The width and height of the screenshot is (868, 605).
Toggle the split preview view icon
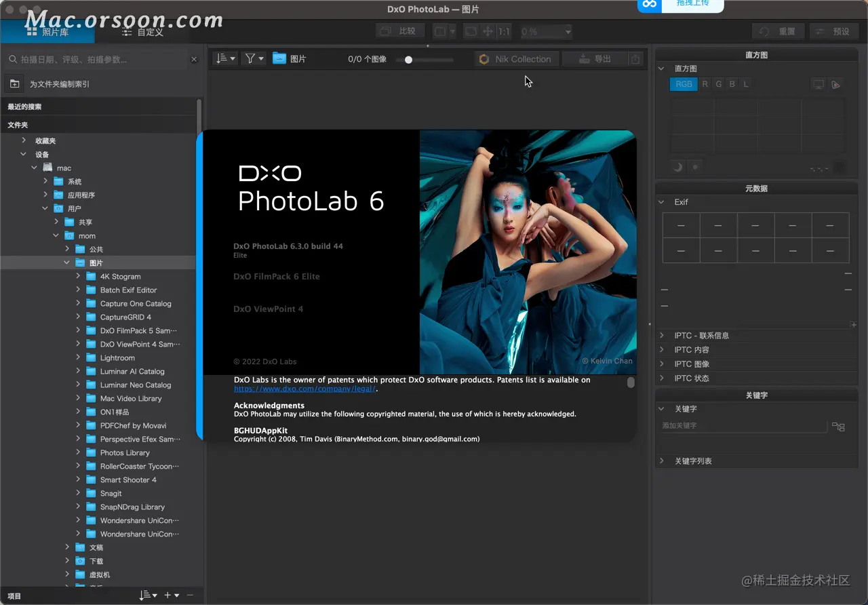pos(440,31)
